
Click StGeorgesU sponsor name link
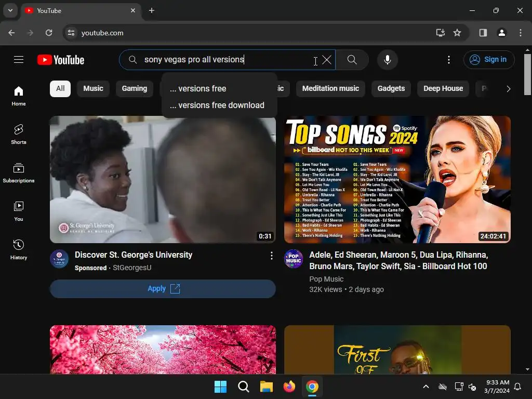(132, 268)
